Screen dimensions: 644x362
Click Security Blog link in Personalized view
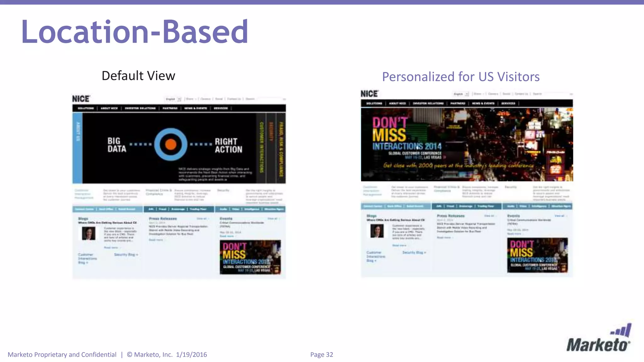click(414, 252)
